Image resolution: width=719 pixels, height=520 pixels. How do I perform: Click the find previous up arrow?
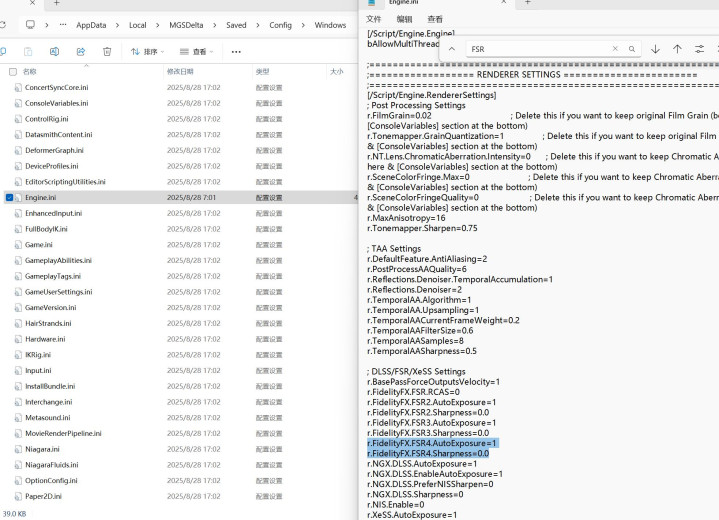point(677,48)
